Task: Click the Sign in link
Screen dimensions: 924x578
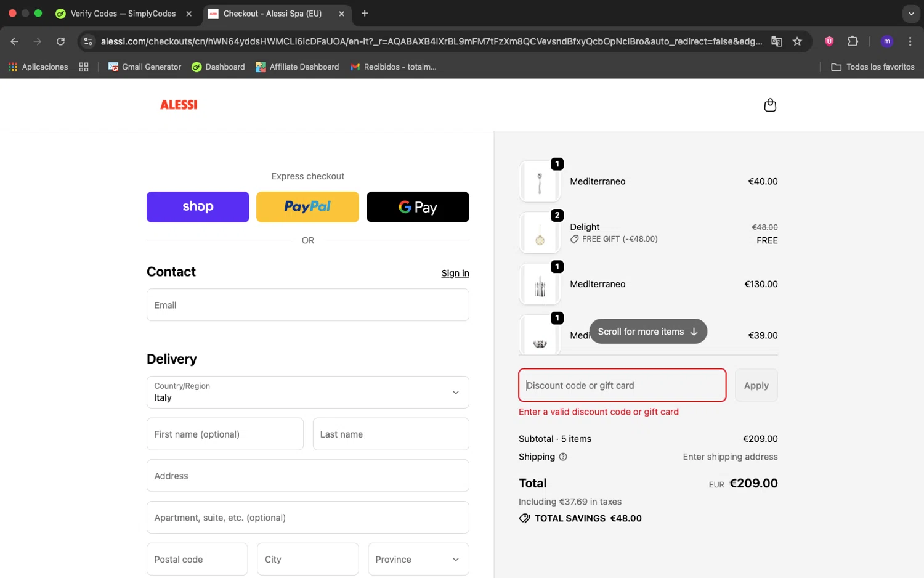Action: pos(455,273)
